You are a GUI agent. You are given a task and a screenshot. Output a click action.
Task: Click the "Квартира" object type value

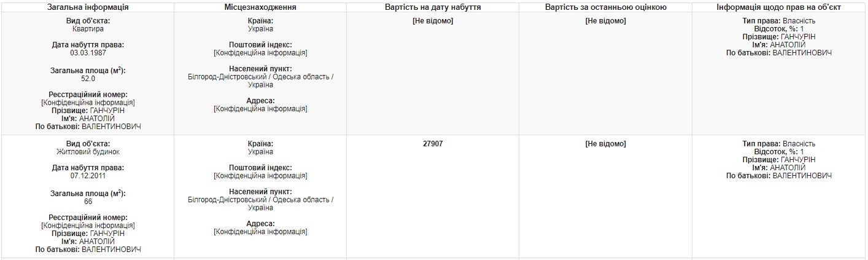[88, 29]
